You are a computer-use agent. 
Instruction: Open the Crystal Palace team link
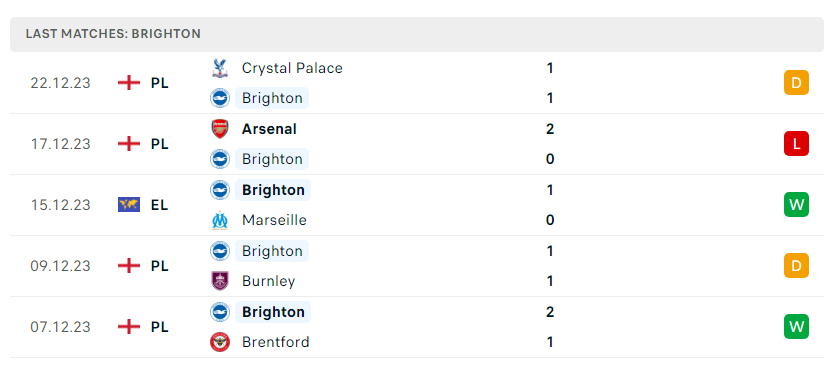tap(292, 68)
